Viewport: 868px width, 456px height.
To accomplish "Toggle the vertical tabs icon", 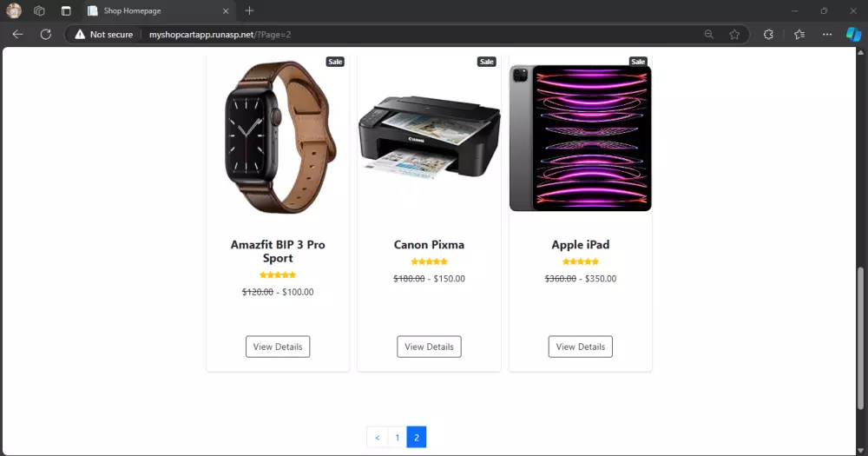I will (66, 10).
